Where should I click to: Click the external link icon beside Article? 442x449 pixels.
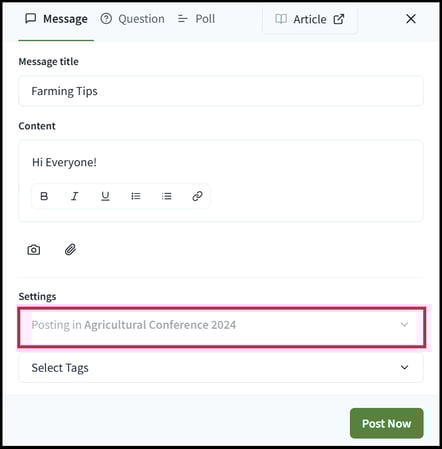click(x=338, y=19)
